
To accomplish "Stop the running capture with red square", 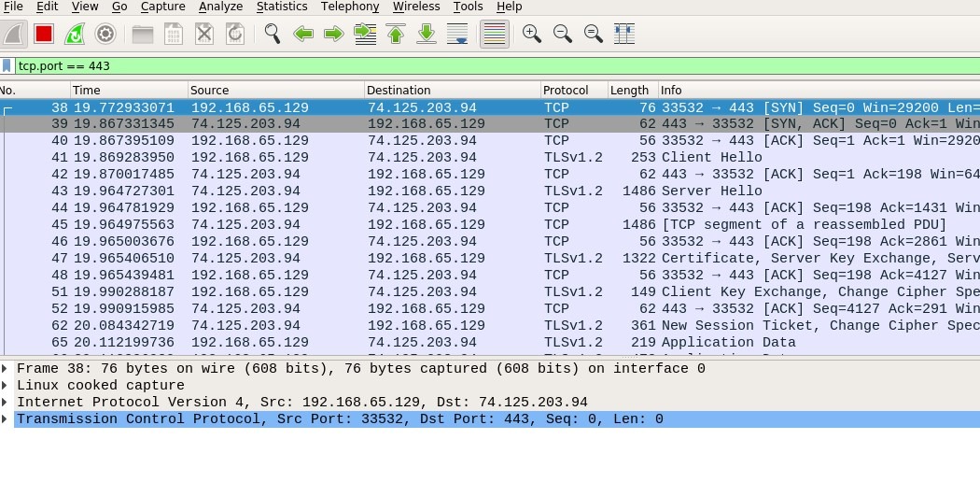I will 44,34.
